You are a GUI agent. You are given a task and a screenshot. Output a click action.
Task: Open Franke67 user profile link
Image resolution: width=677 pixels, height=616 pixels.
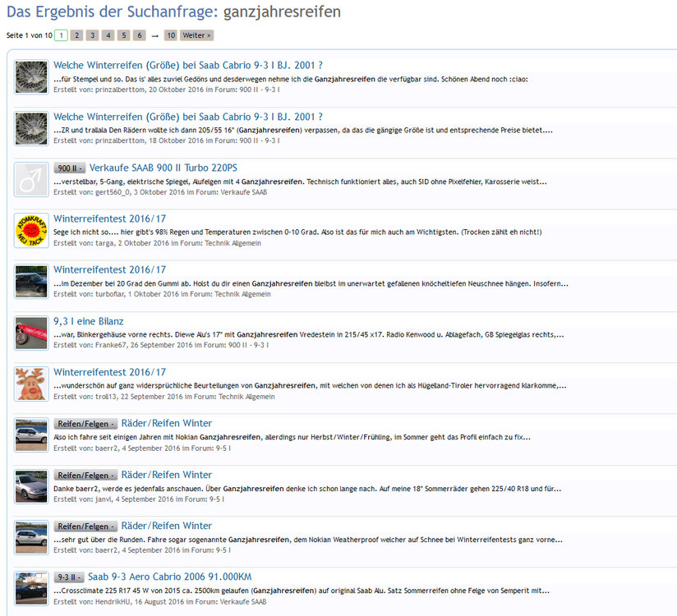click(111, 345)
